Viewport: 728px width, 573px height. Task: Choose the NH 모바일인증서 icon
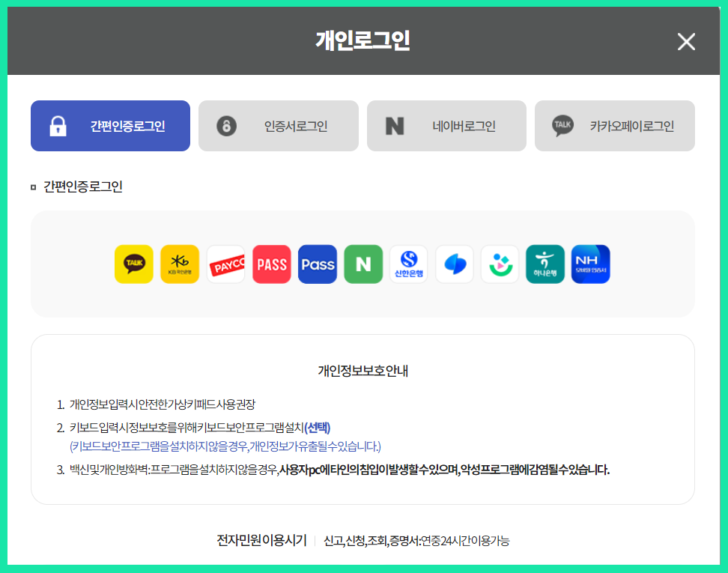click(x=591, y=264)
